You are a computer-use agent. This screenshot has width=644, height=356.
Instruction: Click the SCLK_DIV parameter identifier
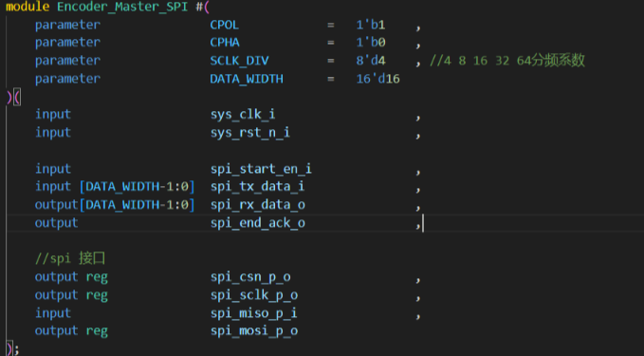(239, 61)
